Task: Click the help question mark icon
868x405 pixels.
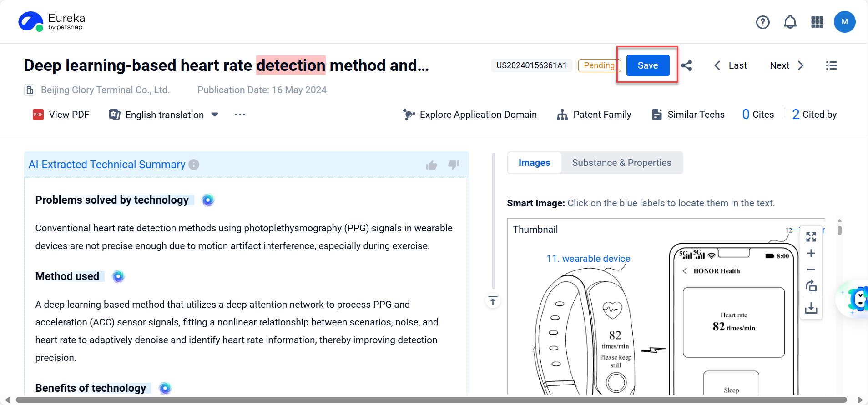Action: (762, 22)
